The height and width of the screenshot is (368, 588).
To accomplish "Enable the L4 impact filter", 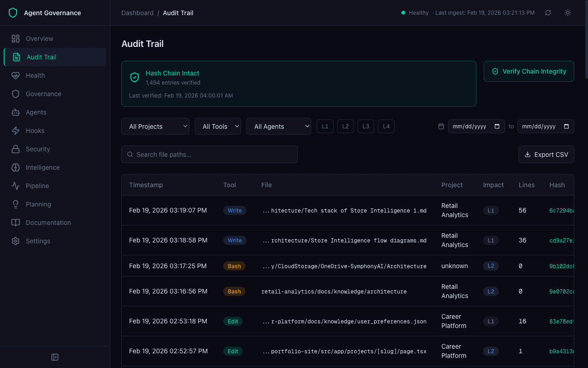I will coord(386,126).
